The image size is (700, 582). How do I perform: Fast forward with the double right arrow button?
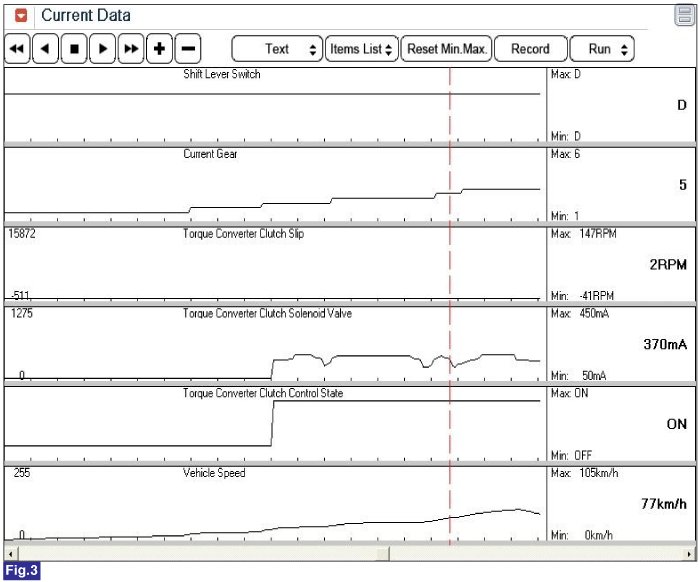tap(131, 49)
